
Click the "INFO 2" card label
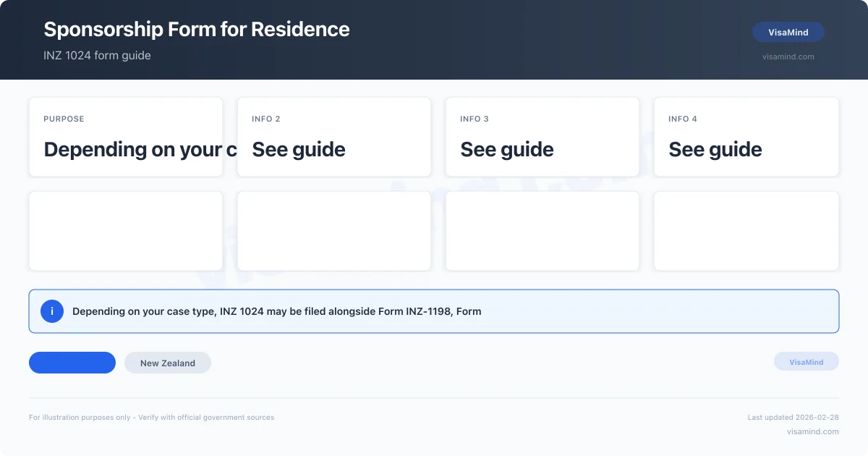point(266,119)
